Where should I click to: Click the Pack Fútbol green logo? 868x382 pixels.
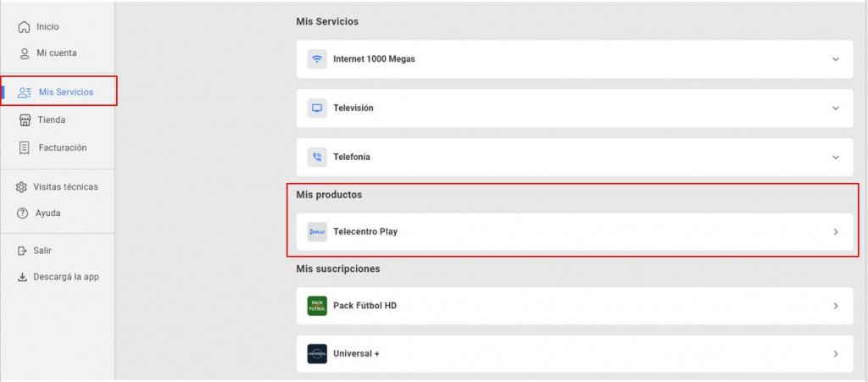coord(317,307)
